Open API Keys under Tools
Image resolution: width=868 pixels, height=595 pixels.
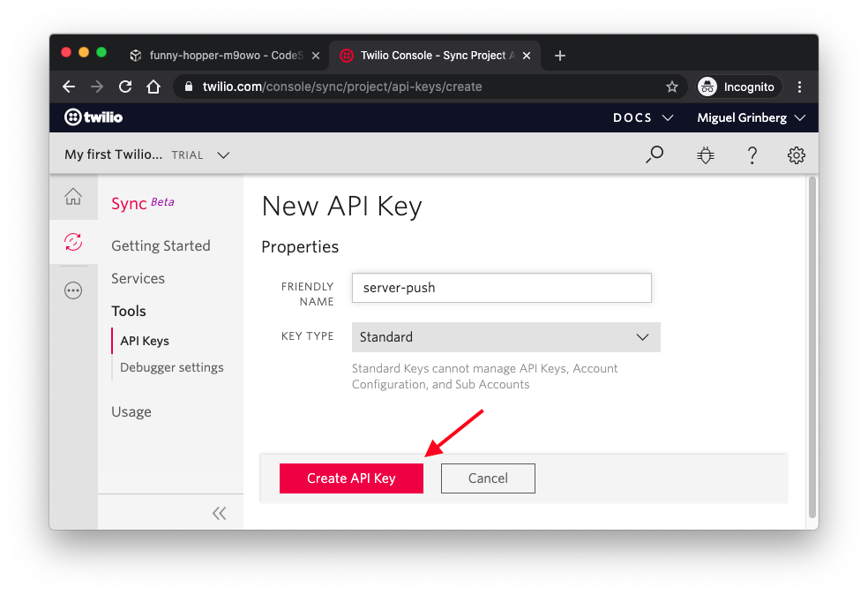pos(145,341)
